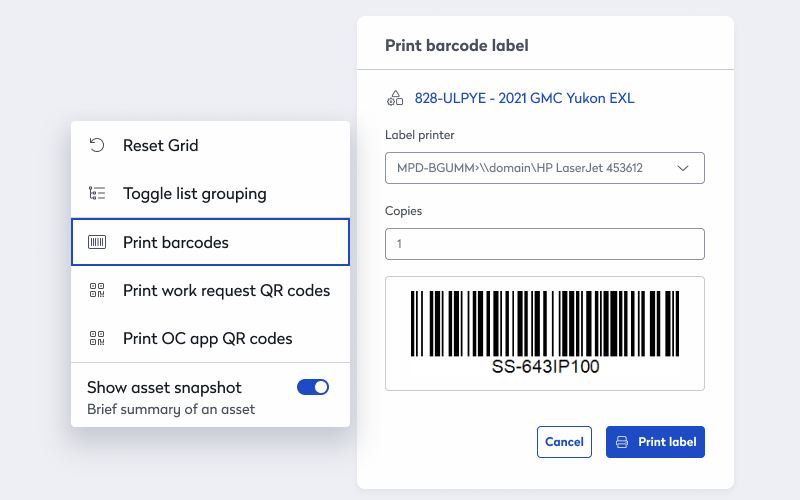Click the Print label button
This screenshot has width=800, height=500.
[x=655, y=442]
